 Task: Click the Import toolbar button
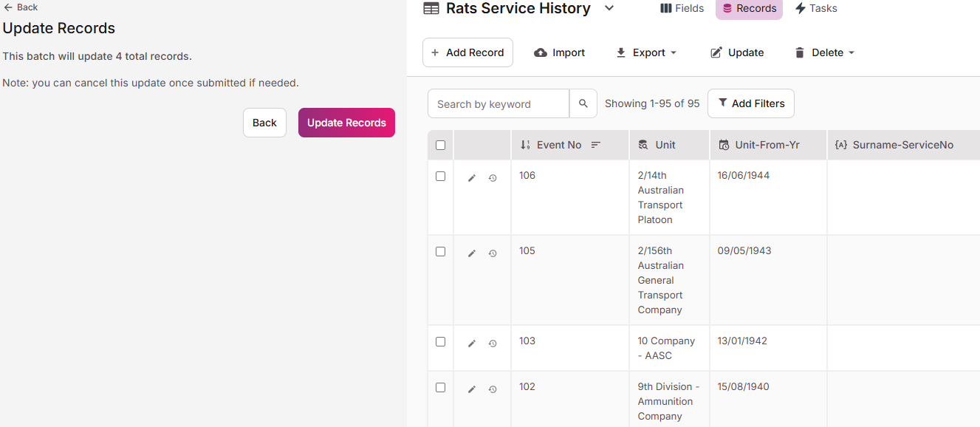tap(559, 52)
